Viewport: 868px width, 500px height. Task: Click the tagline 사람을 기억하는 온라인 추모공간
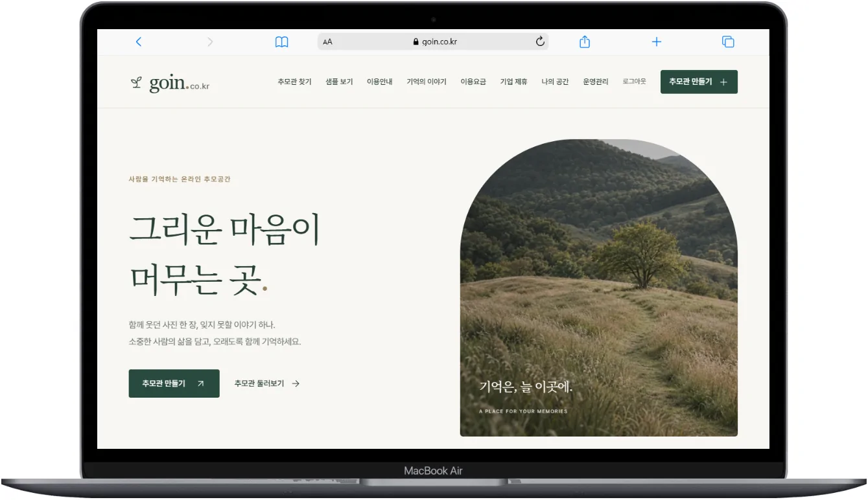coord(180,179)
